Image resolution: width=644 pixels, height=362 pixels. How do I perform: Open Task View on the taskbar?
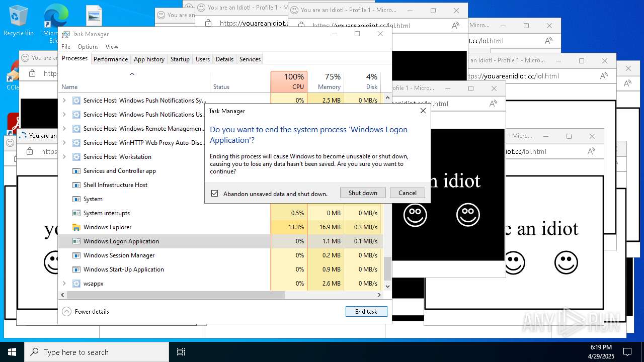[x=181, y=352]
